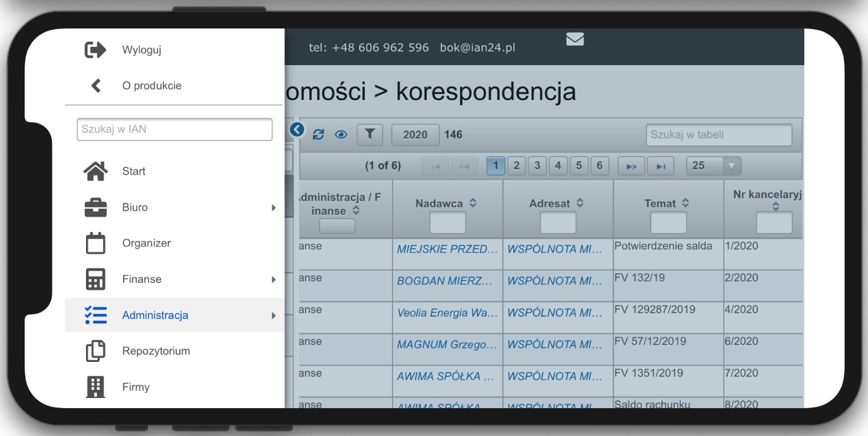This screenshot has width=868, height=436.
Task: Click the Wyloguj logout icon
Action: click(x=95, y=49)
